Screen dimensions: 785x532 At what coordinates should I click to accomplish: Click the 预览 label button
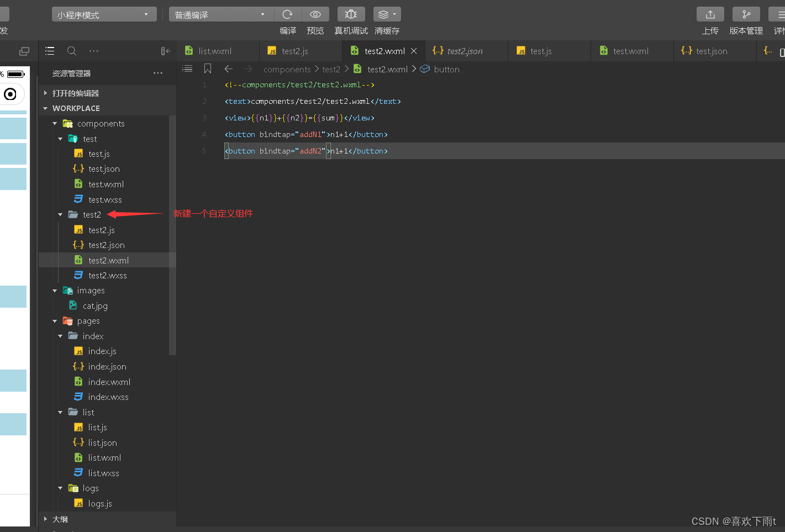315,31
